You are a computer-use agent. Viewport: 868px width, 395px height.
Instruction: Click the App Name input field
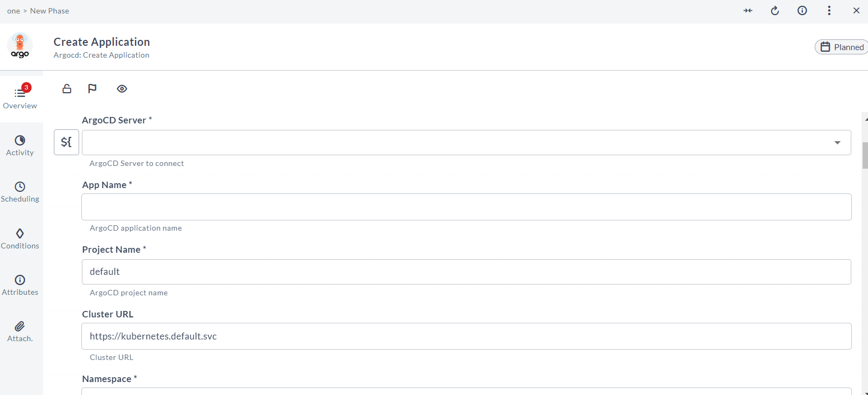(x=466, y=207)
